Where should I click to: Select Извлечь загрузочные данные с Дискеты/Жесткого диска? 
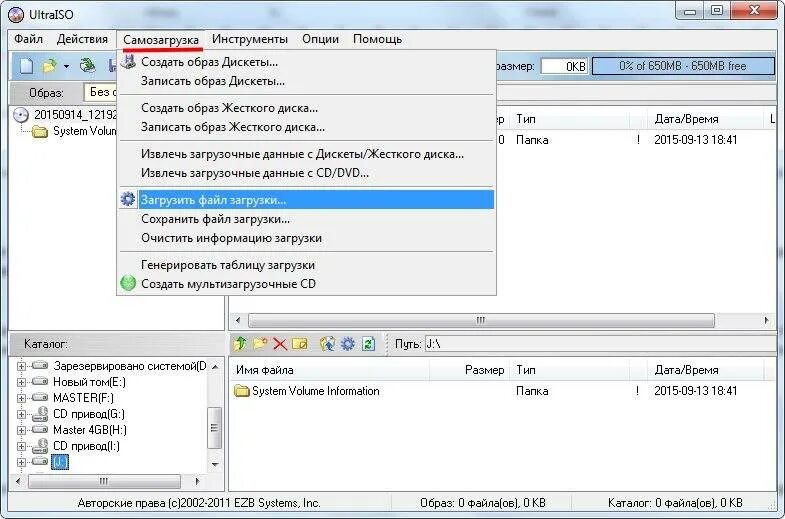[306, 154]
